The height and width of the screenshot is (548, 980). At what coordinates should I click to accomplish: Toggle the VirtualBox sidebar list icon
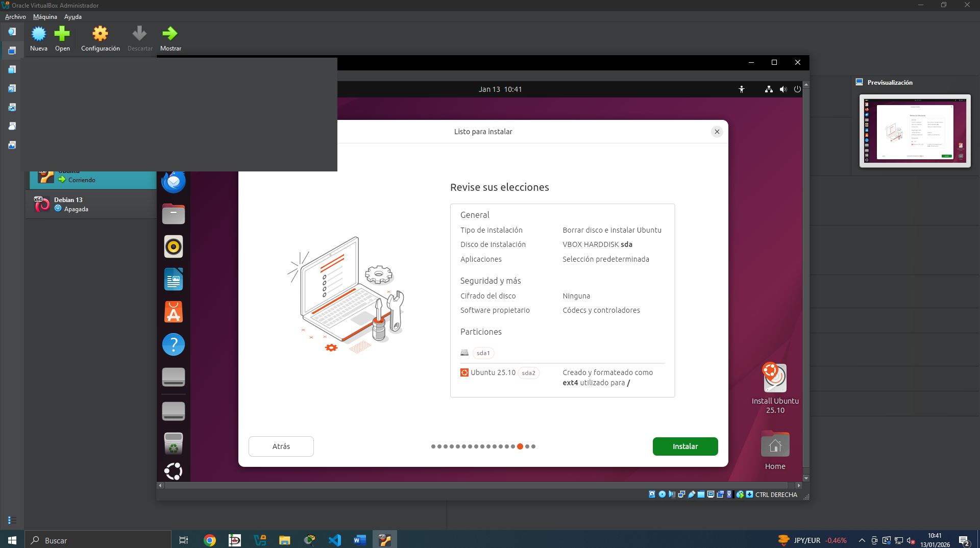[12, 520]
